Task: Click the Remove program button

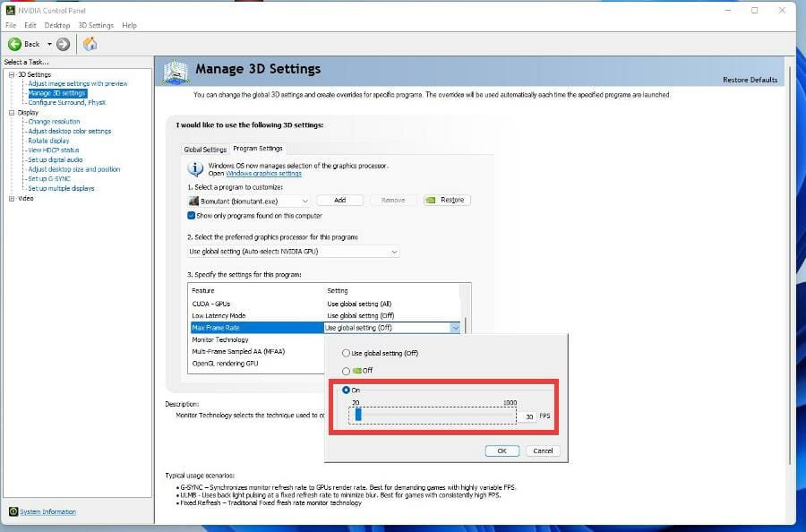Action: (x=393, y=200)
